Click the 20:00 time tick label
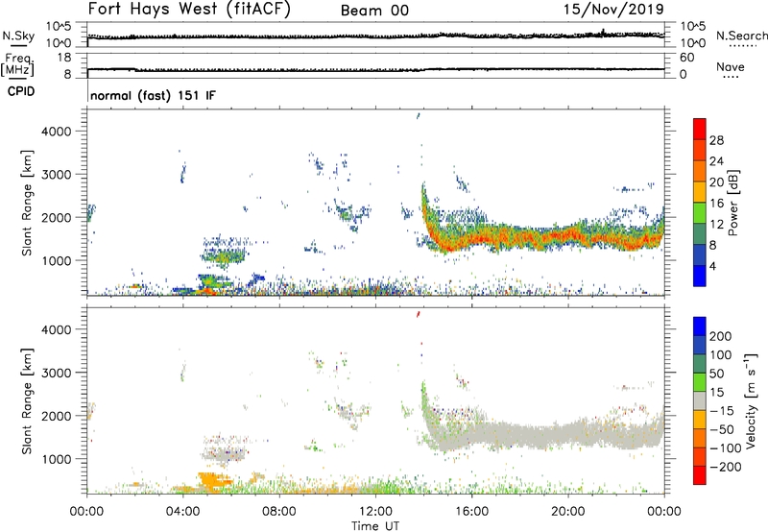 (x=568, y=512)
